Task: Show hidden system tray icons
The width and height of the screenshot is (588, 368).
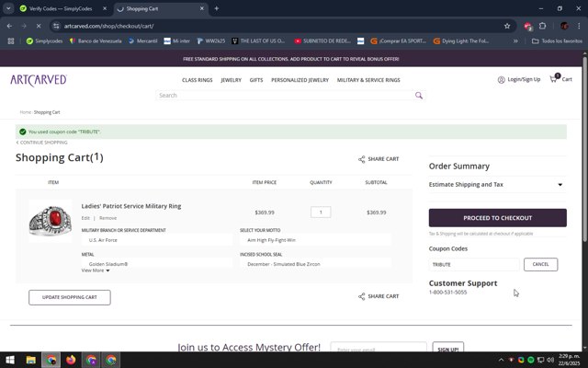Action: coord(501,360)
